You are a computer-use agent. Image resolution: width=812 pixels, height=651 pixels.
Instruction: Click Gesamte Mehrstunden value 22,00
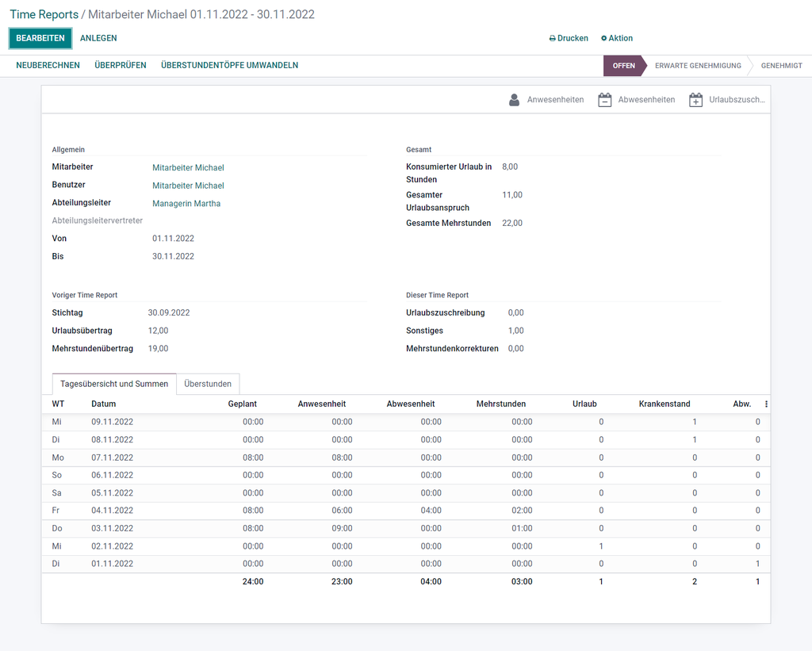(x=512, y=224)
